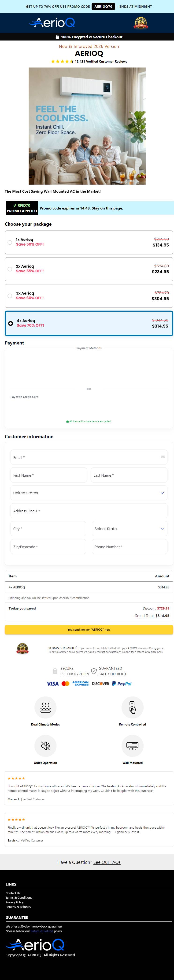Click the Quiet Operation icon
Viewport: 174px width, 980px height.
46,746
